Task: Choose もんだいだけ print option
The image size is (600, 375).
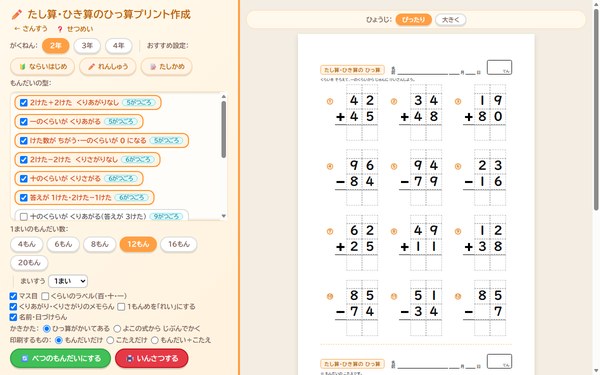Action: (59, 340)
